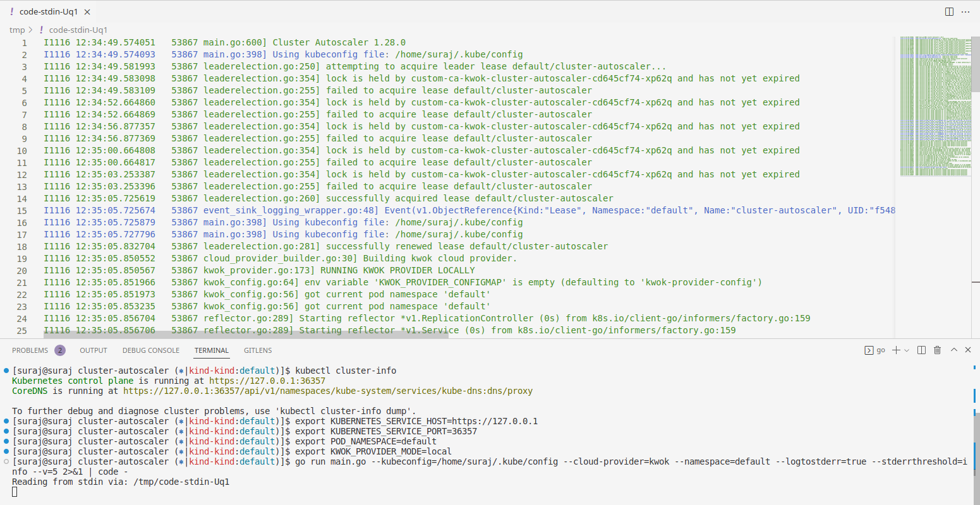The height and width of the screenshot is (505, 980).
Task: Click the editor horizontal scrollbar
Action: [245, 334]
